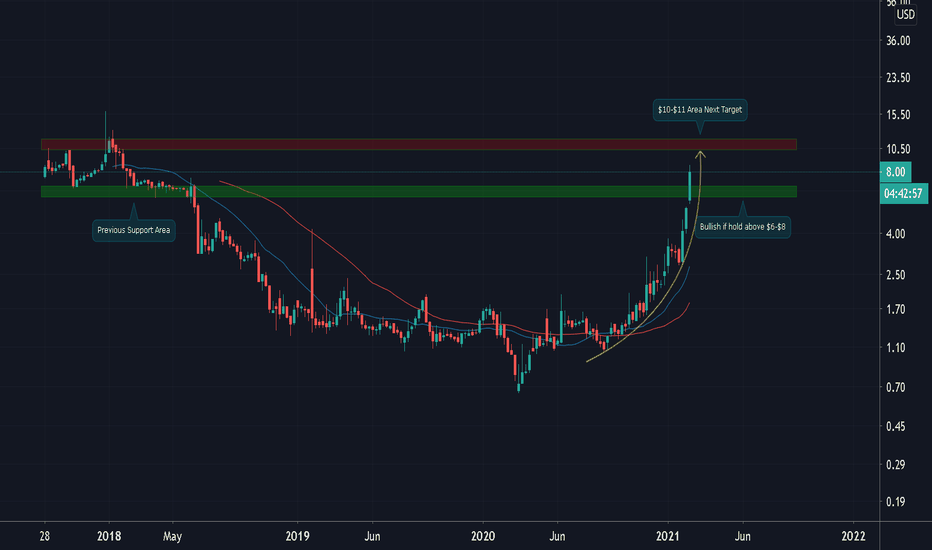Click the USD currency label
Image resolution: width=932 pixels, height=550 pixels.
pyautogui.click(x=905, y=15)
